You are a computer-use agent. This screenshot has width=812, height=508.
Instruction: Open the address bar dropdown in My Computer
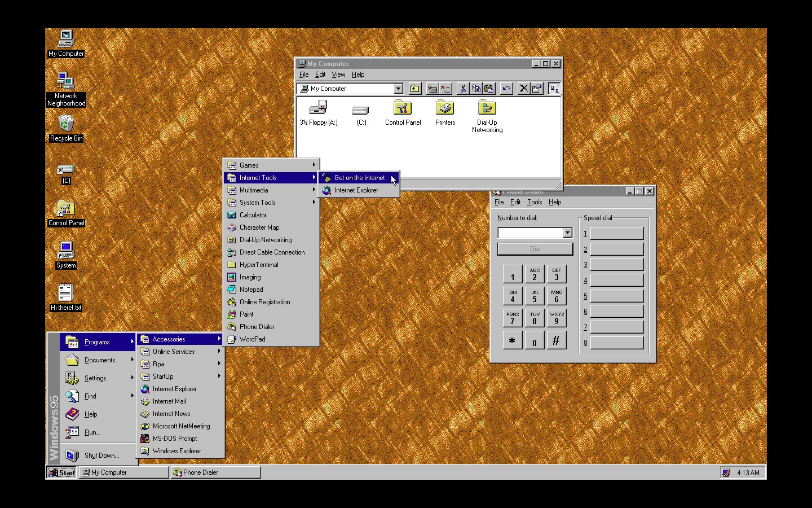[x=398, y=89]
